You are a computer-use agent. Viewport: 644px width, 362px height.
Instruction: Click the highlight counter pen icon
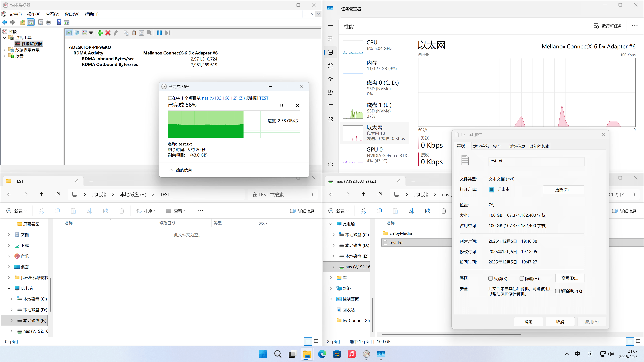tap(116, 33)
